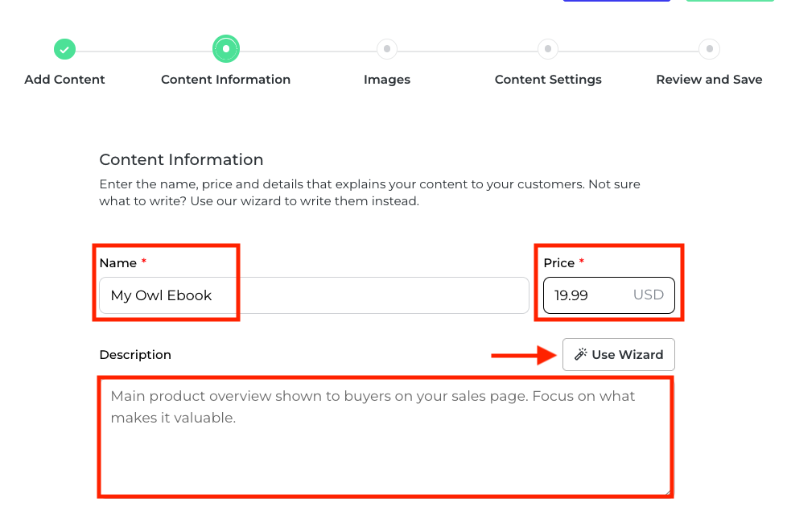Click the Description text area resize handle

point(667,491)
